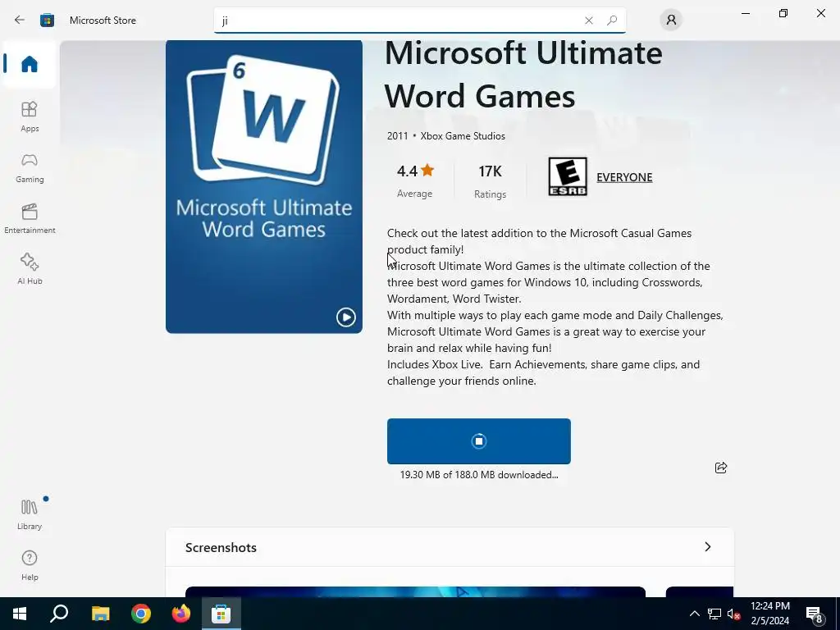This screenshot has height=630, width=840.
Task: Open the Help icon in sidebar
Action: pyautogui.click(x=30, y=565)
